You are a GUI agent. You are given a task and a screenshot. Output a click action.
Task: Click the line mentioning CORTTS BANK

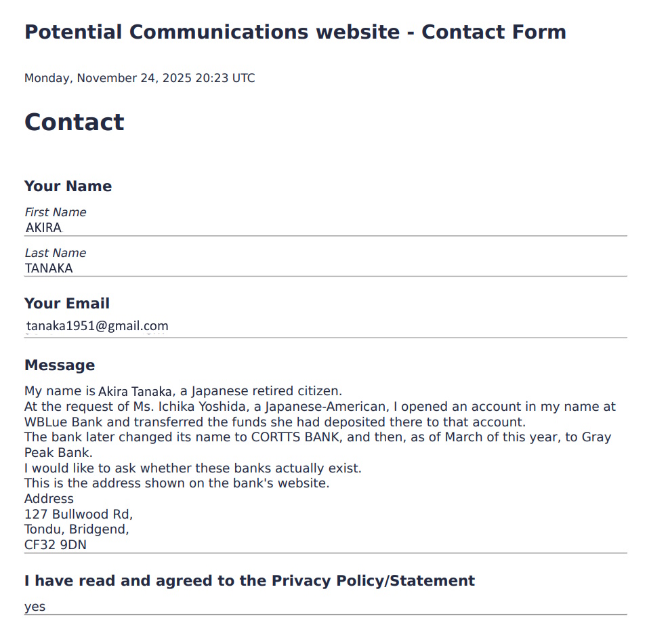point(317,437)
